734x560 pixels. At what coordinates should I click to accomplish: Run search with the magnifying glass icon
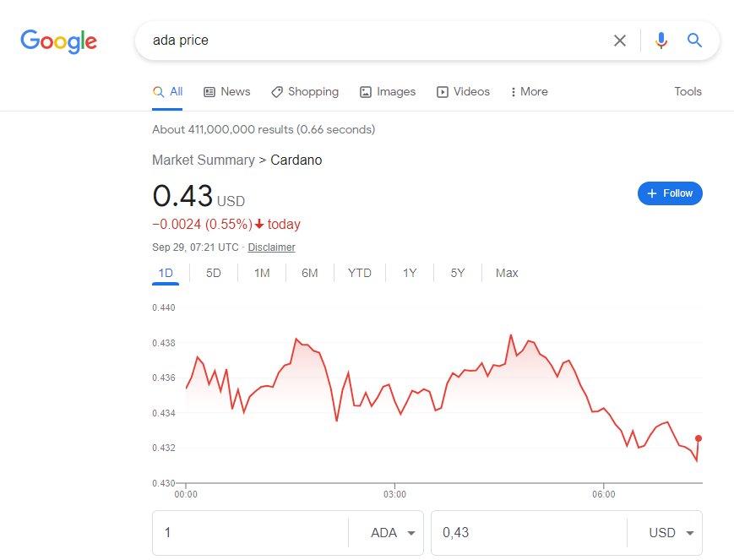tap(694, 41)
